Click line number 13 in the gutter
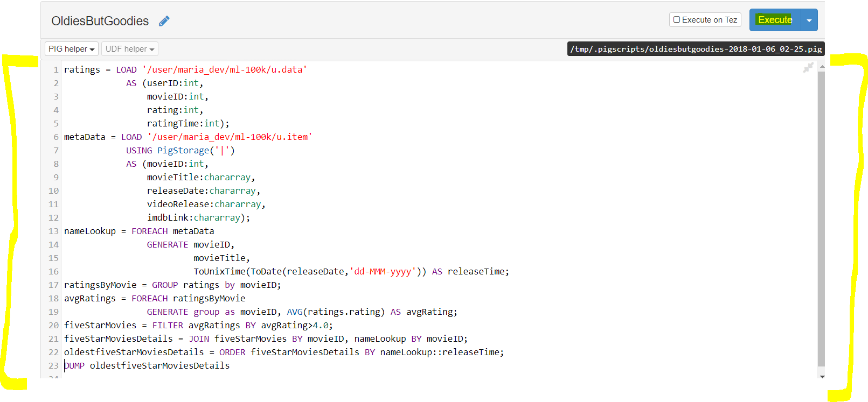This screenshot has width=868, height=402. tap(53, 231)
